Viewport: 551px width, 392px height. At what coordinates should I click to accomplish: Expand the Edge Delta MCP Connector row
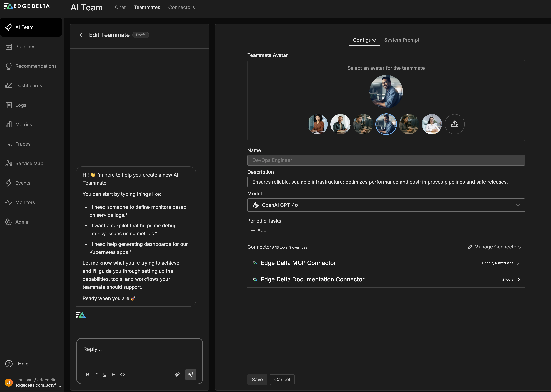coord(386,263)
